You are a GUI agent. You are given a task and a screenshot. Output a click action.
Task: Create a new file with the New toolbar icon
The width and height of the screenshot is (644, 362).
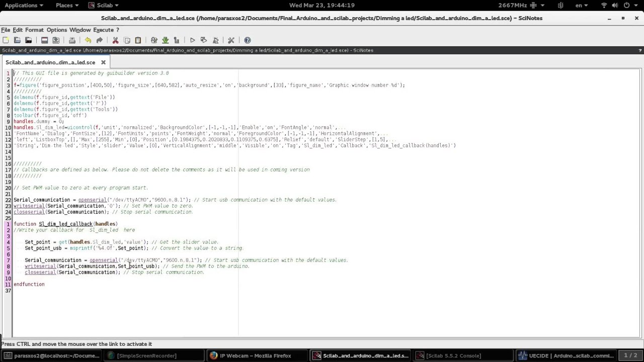click(6, 40)
